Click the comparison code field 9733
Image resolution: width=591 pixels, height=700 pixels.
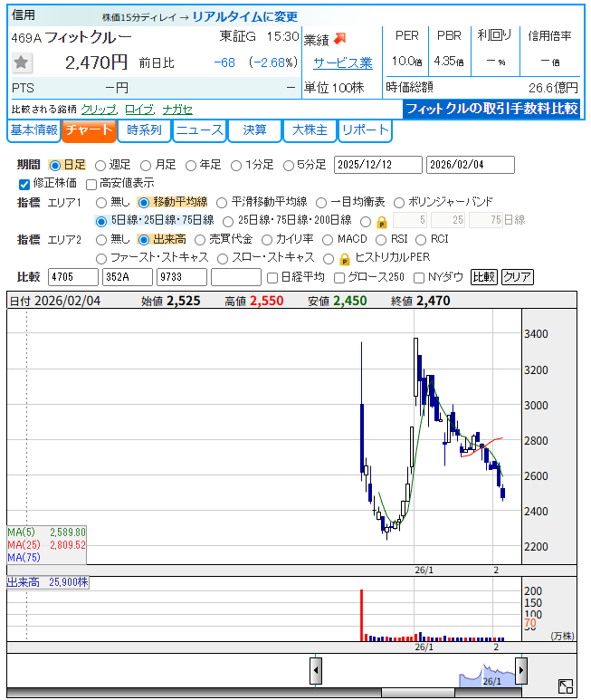click(182, 277)
